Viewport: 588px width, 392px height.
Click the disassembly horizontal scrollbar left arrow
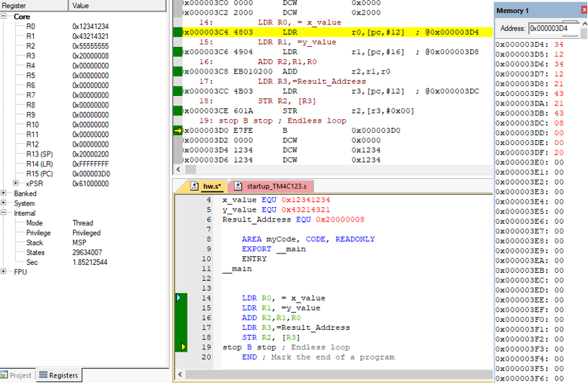(x=177, y=170)
